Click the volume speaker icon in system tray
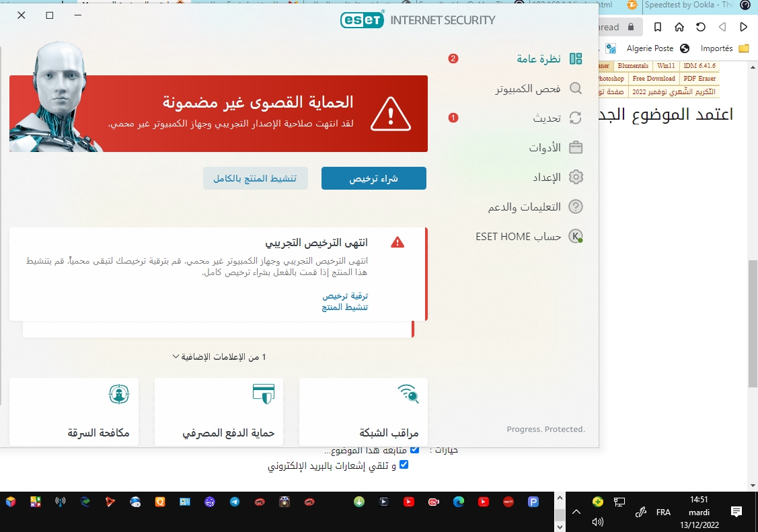The image size is (758, 532). point(598,522)
